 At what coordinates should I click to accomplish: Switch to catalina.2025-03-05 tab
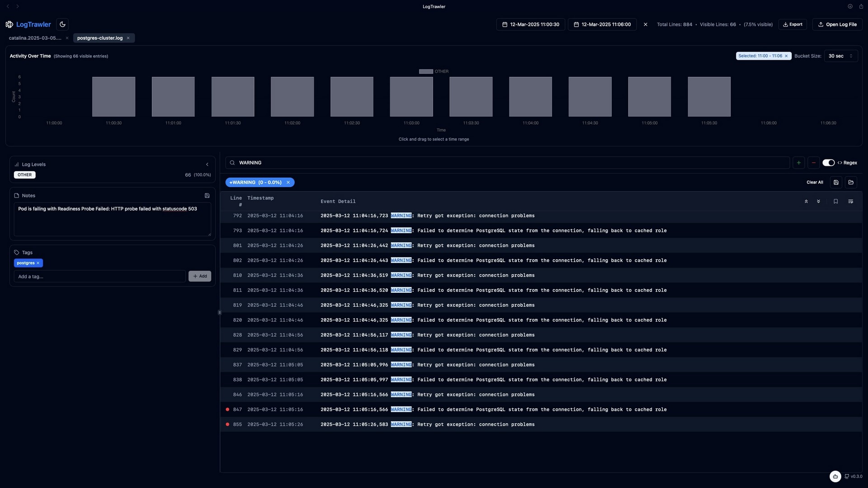(x=35, y=38)
